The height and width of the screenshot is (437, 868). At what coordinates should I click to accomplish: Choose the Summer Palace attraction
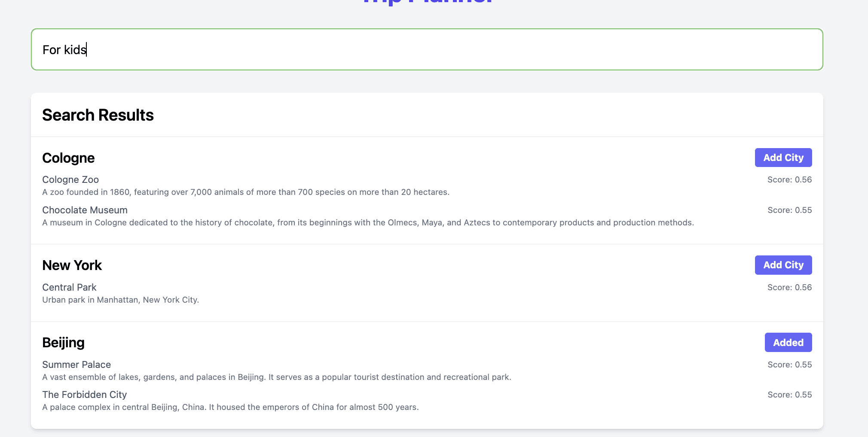pos(76,364)
